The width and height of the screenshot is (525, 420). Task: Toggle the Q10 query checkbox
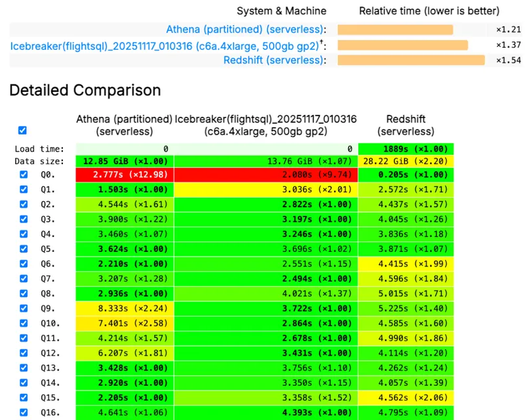pyautogui.click(x=24, y=323)
